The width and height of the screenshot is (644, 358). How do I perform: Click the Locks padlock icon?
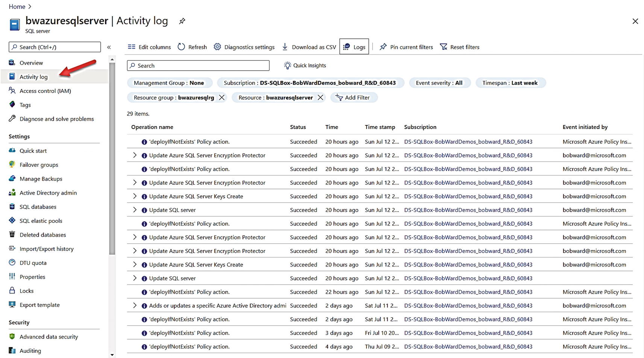click(12, 291)
